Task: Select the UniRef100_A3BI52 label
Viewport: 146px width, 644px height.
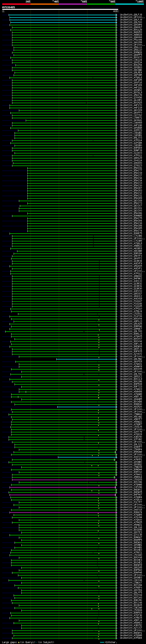Action: pos(131,625)
